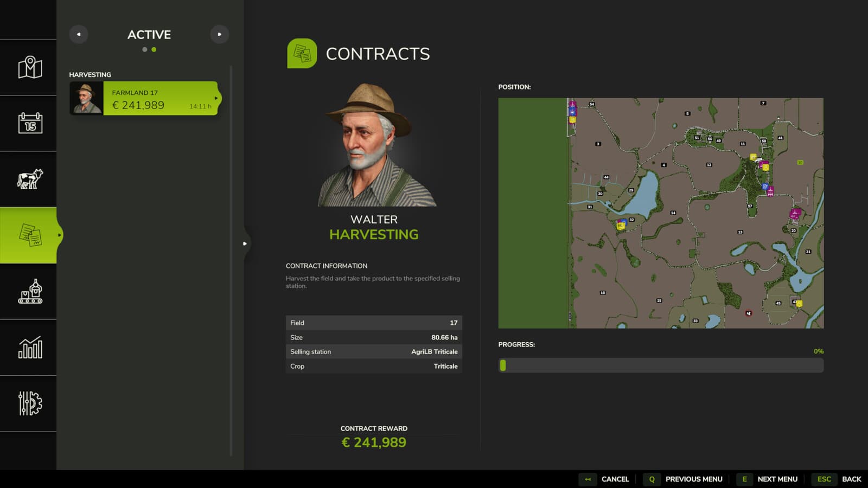Open the statistics bar chart icon

tap(30, 348)
